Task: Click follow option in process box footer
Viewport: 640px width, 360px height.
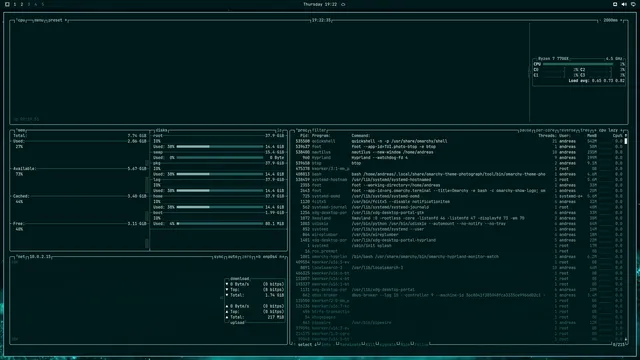Action: (422, 344)
